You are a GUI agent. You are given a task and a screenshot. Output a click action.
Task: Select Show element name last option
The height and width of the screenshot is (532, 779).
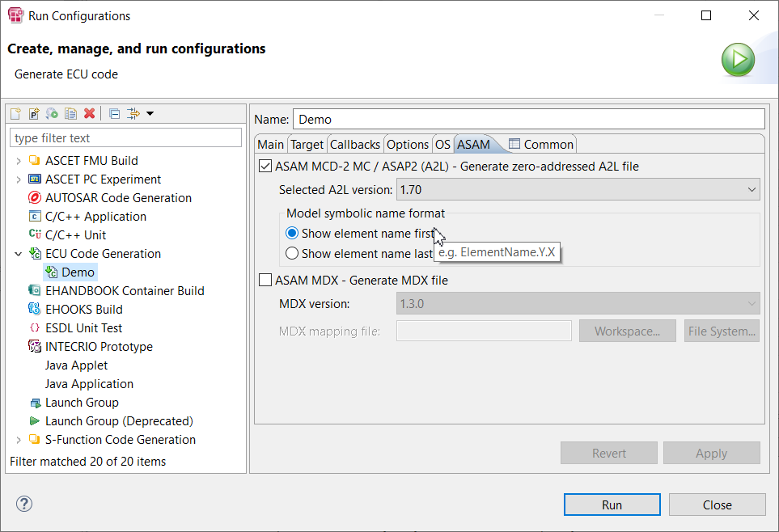(293, 254)
